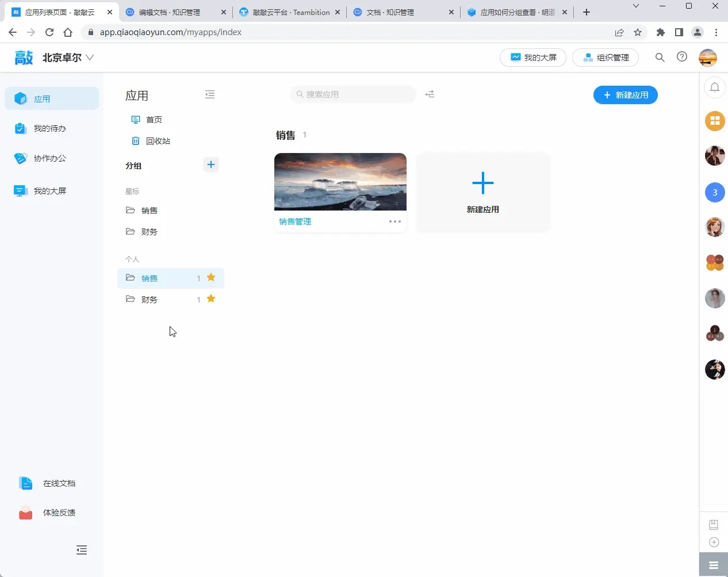
Task: Open the more options menu on 销售管理 card
Action: tap(394, 221)
